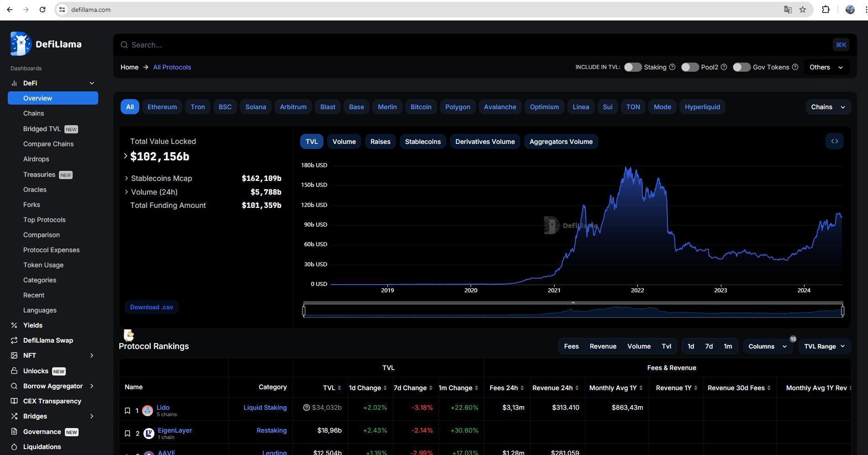Select the 1d period toggle

(x=691, y=346)
